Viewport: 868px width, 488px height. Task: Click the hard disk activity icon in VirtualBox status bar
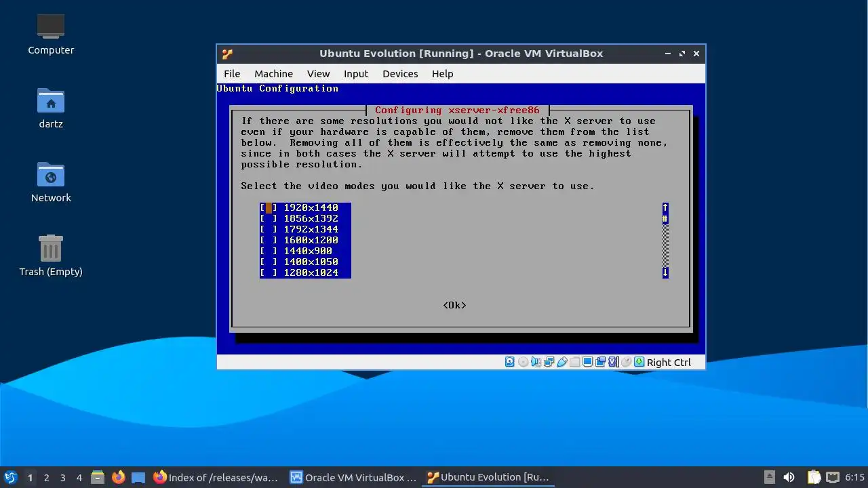point(510,362)
